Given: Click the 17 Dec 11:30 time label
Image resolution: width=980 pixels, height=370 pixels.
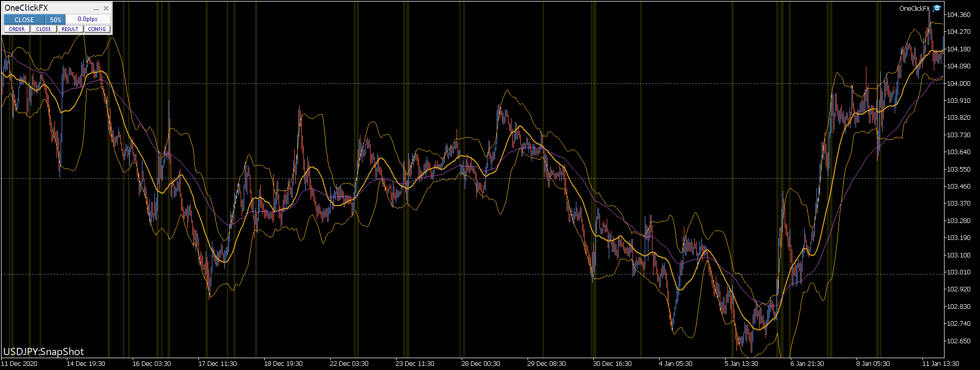Looking at the screenshot, I should [217, 363].
